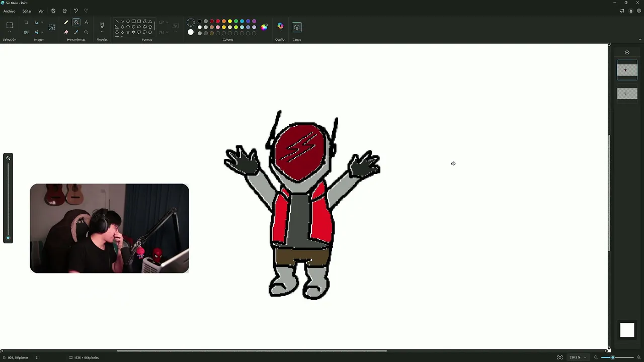Viewport: 644px width, 362px height.
Task: Select the Pencil tool
Action: click(66, 22)
